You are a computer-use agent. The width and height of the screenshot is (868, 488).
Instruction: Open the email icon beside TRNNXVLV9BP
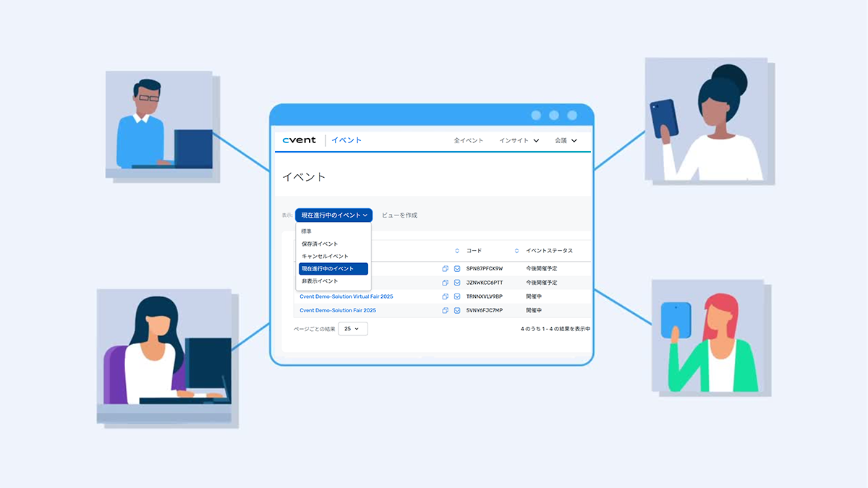[x=457, y=296]
